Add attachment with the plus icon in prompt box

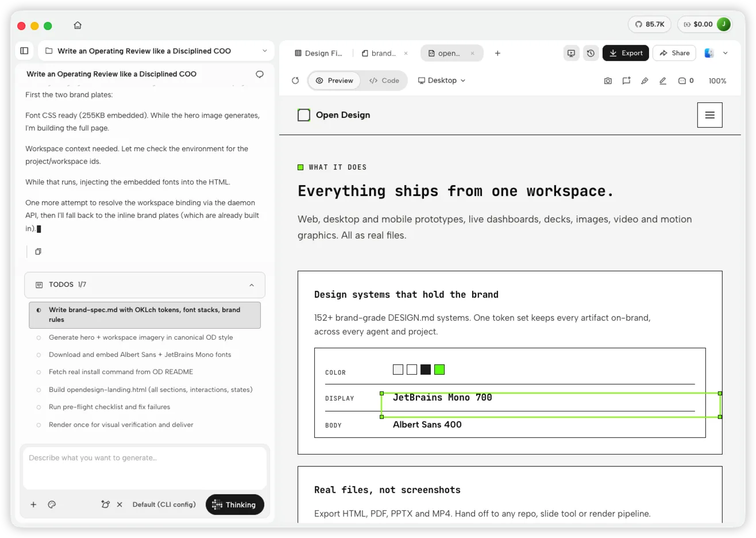coord(33,505)
